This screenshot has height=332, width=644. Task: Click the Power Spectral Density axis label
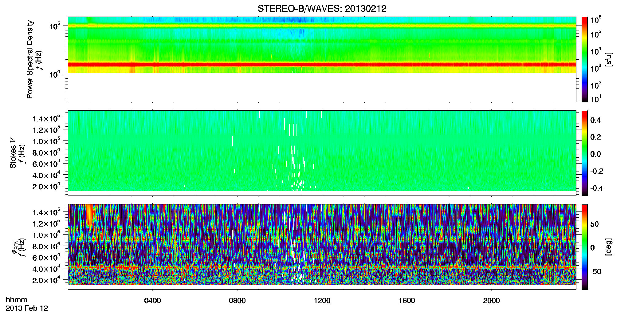click(30, 59)
